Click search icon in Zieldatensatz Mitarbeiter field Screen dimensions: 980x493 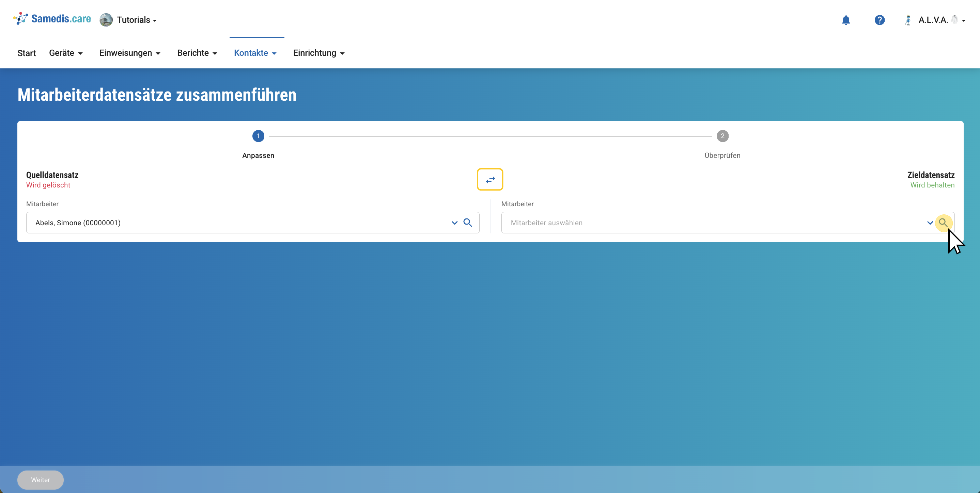[943, 223]
